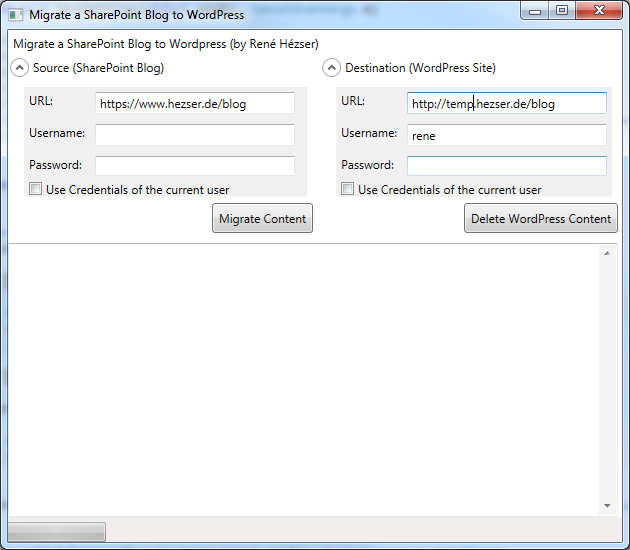Image resolution: width=630 pixels, height=550 pixels.
Task: Click the Source Password input field
Action: tap(195, 166)
